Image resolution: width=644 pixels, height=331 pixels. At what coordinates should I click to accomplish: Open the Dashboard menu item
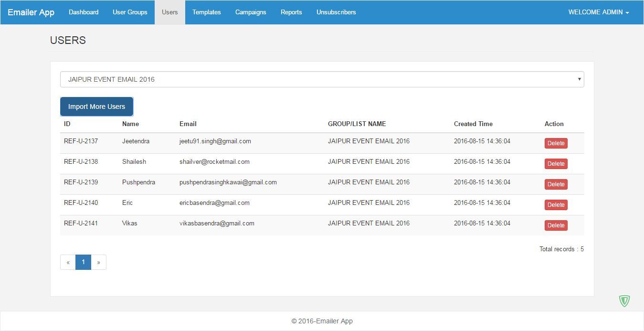pyautogui.click(x=84, y=12)
